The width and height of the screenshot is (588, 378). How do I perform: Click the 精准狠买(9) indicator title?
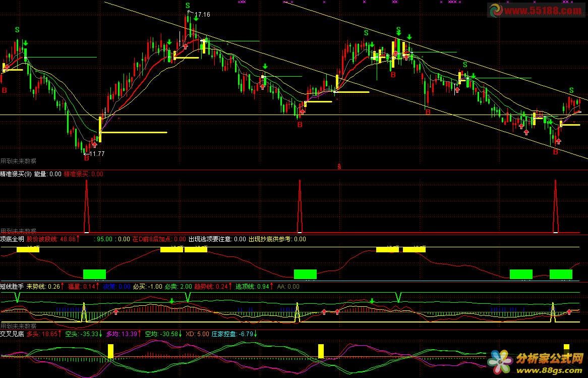(x=16, y=174)
